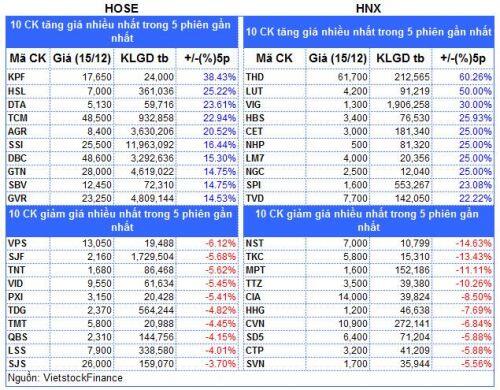Click the HOSE top decliners blue banner
Viewport: 500px width, 390px height.
[122, 220]
